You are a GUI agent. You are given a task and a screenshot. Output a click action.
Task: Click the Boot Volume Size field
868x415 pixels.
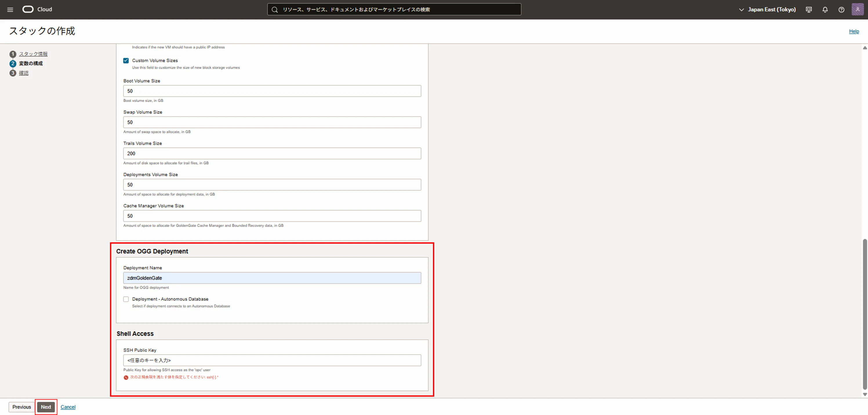(x=272, y=91)
